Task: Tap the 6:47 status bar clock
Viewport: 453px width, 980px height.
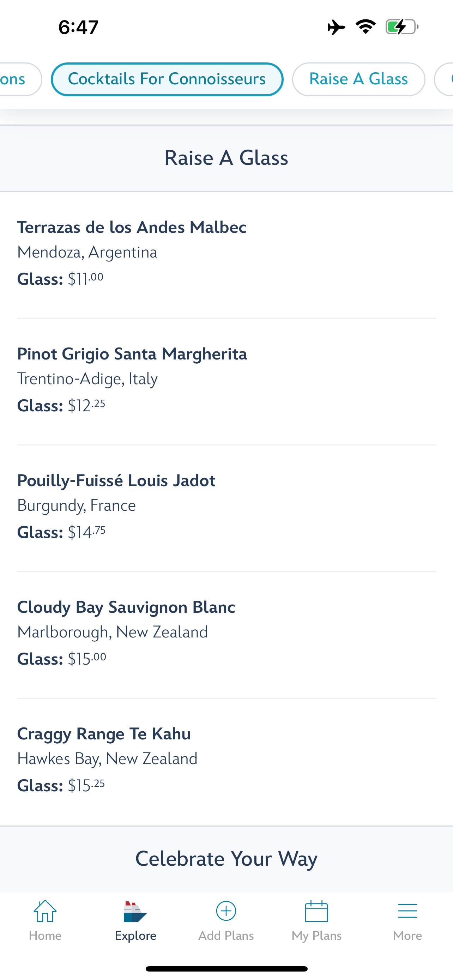Action: pos(78,28)
